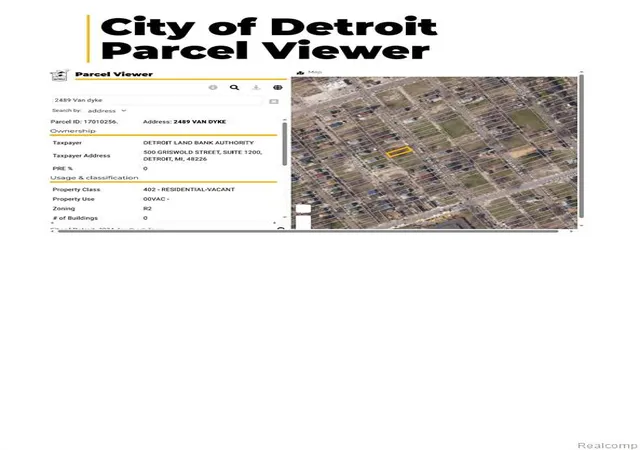Click the parcel details vertical scrollbar thumb

coord(284,144)
